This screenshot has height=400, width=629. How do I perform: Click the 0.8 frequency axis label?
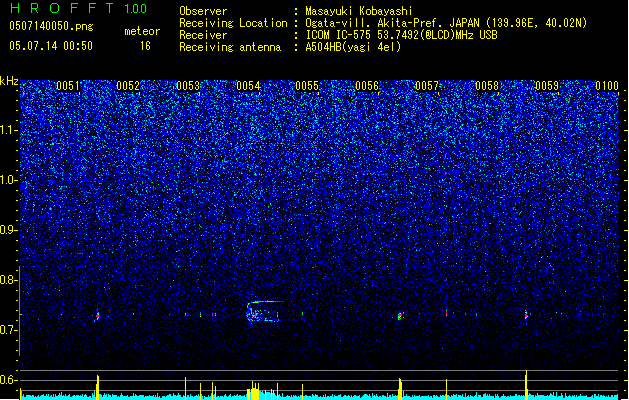click(8, 280)
